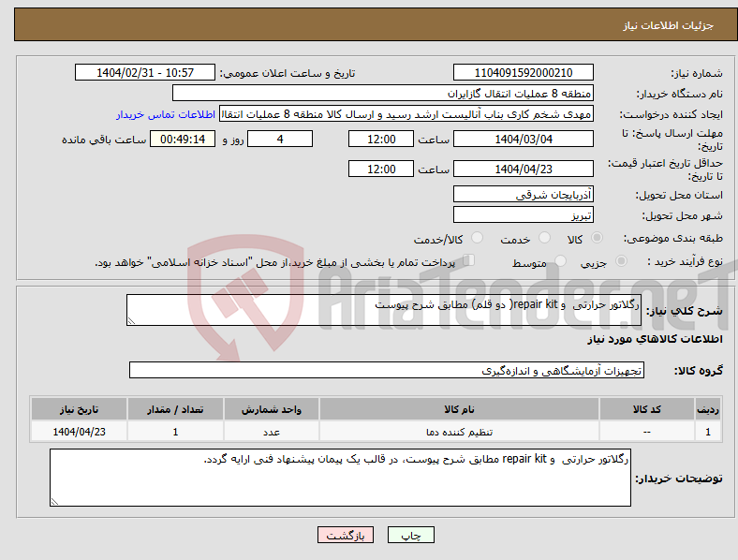Click the remaining time field 00:49:14

tap(183, 139)
